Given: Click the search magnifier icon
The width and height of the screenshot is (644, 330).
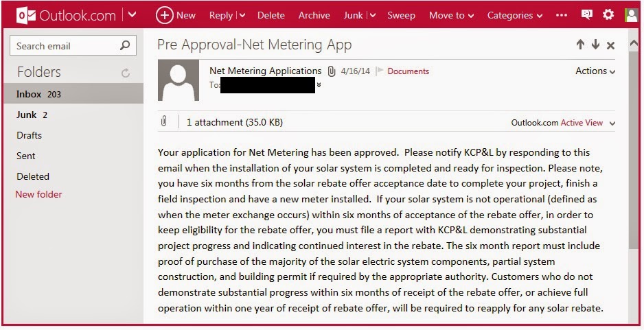Looking at the screenshot, I should 125,45.
